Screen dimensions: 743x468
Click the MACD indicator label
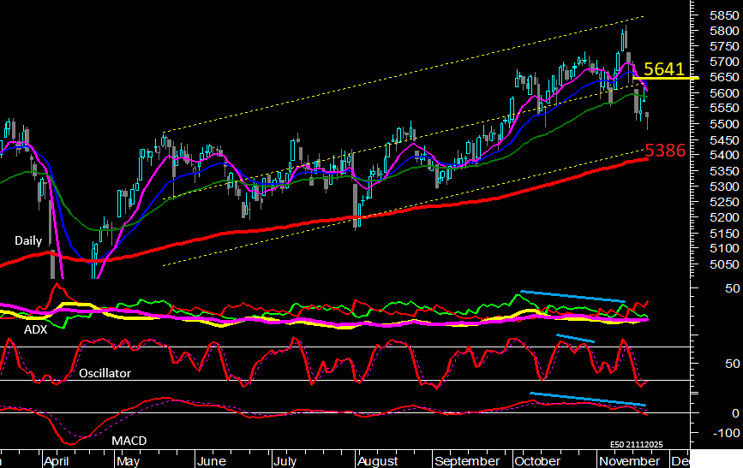click(x=127, y=440)
